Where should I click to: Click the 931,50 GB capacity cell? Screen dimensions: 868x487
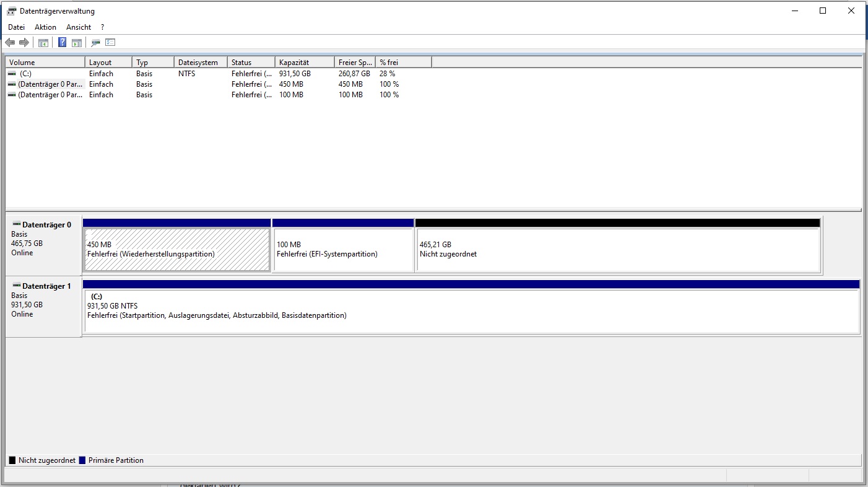point(295,74)
